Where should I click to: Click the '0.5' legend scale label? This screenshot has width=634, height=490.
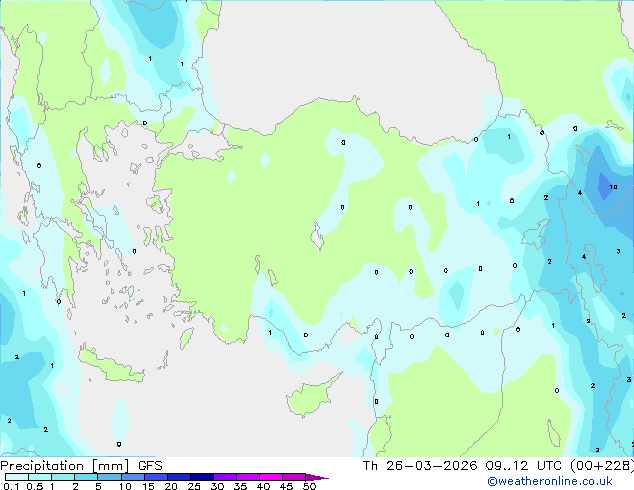[35, 486]
